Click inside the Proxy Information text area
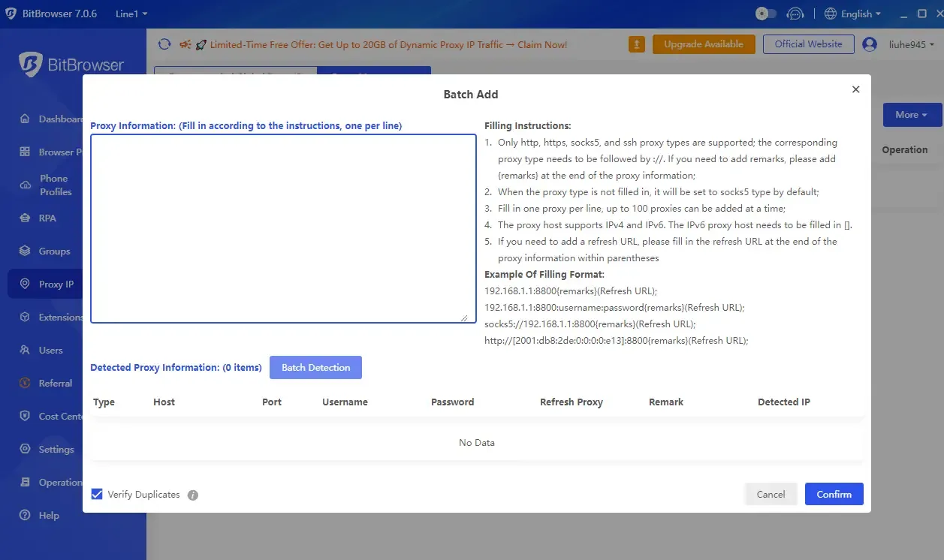This screenshot has height=560, width=944. click(x=283, y=228)
